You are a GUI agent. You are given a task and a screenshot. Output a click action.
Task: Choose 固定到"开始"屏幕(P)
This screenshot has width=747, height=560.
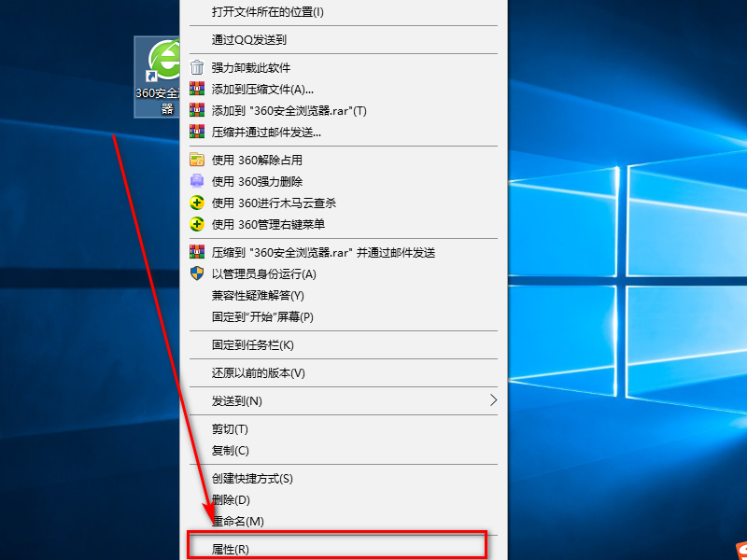[344, 316]
